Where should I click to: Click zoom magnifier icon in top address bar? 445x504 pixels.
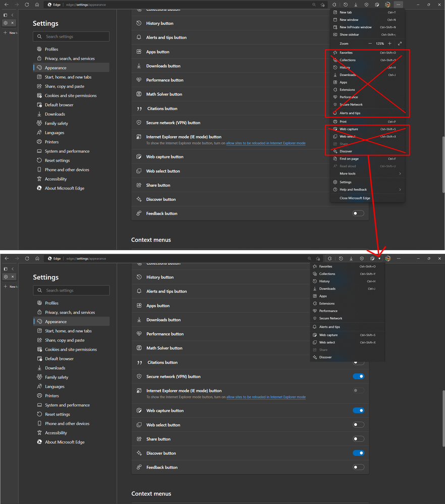[314, 5]
